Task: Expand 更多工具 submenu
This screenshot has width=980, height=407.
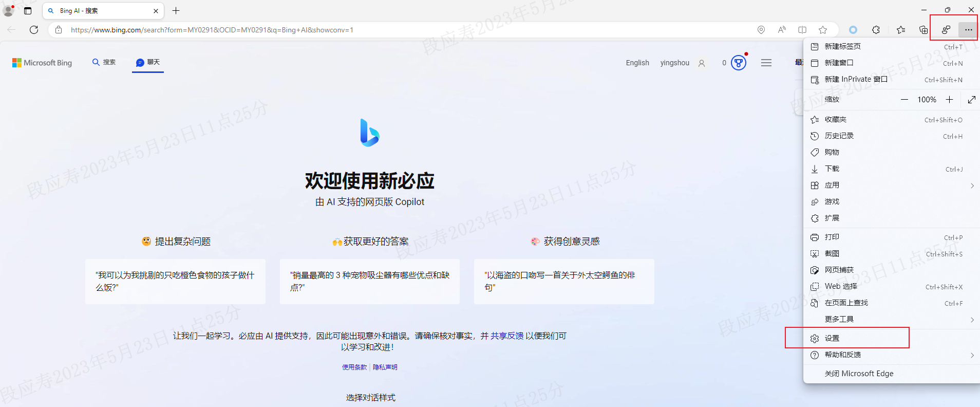Action: click(x=892, y=319)
